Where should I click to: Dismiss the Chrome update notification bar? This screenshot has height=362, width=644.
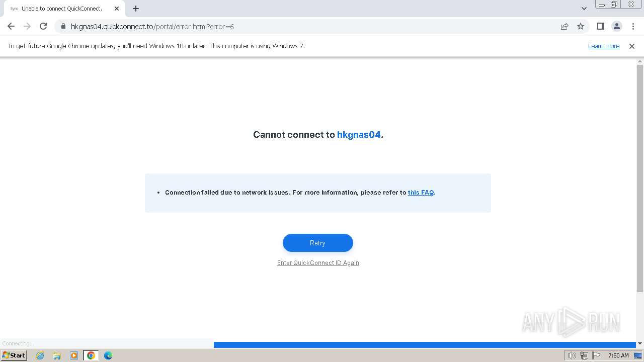click(x=632, y=46)
